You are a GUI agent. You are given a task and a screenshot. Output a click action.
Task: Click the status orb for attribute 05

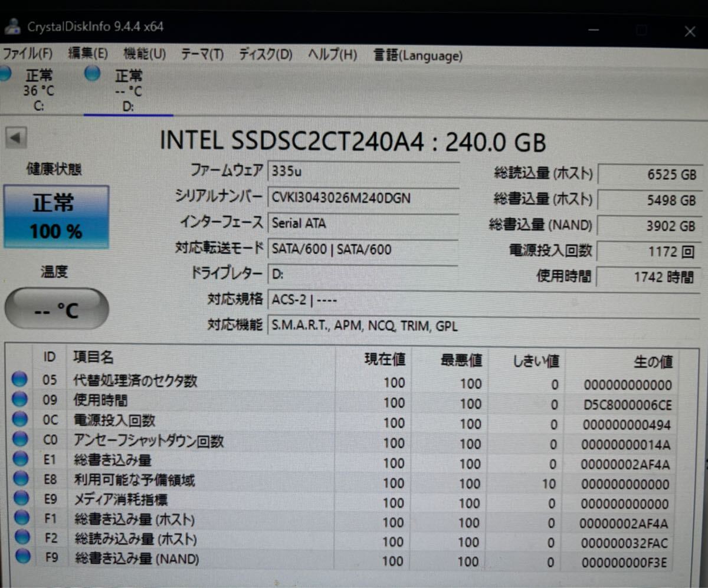pyautogui.click(x=20, y=380)
